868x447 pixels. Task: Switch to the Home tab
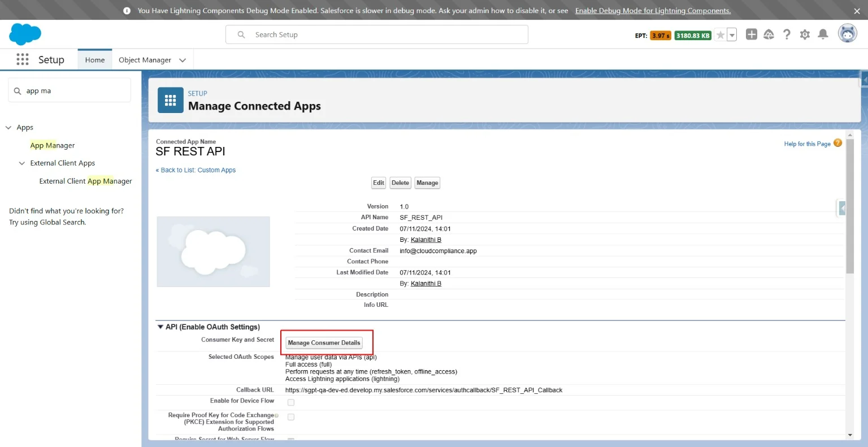pos(95,60)
